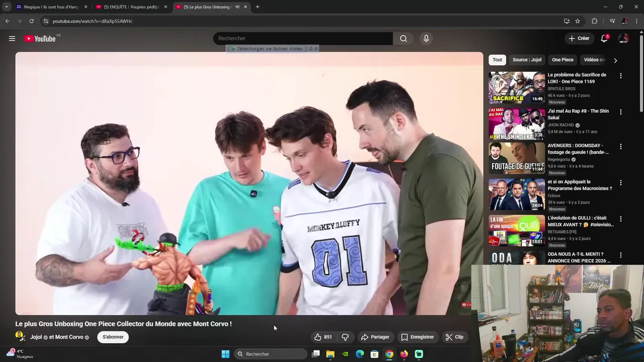Click the Partager share button
Screen dimensions: 644x362
pos(375,337)
